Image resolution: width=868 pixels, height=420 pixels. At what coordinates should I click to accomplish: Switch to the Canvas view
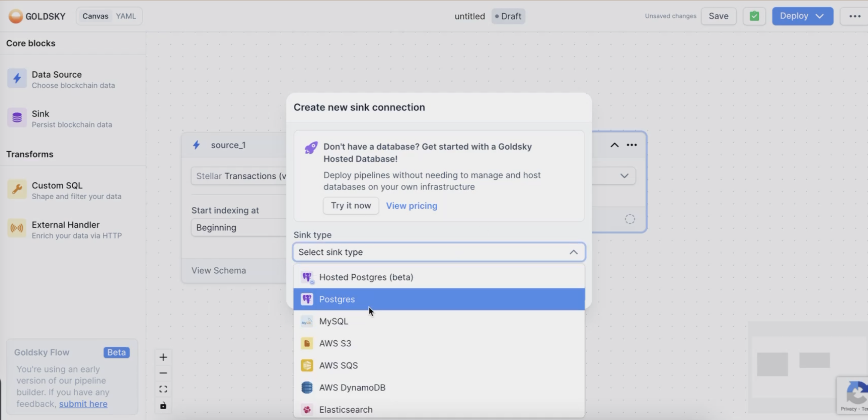click(x=95, y=16)
